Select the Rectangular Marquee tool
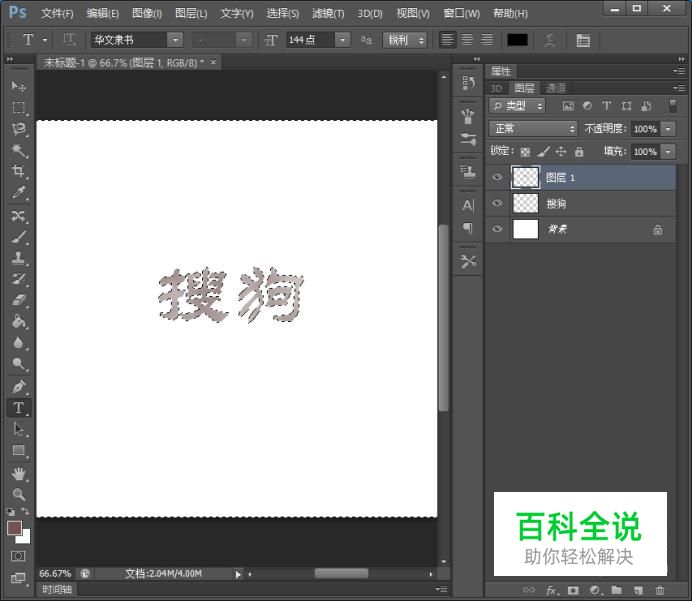The image size is (692, 601). (18, 107)
